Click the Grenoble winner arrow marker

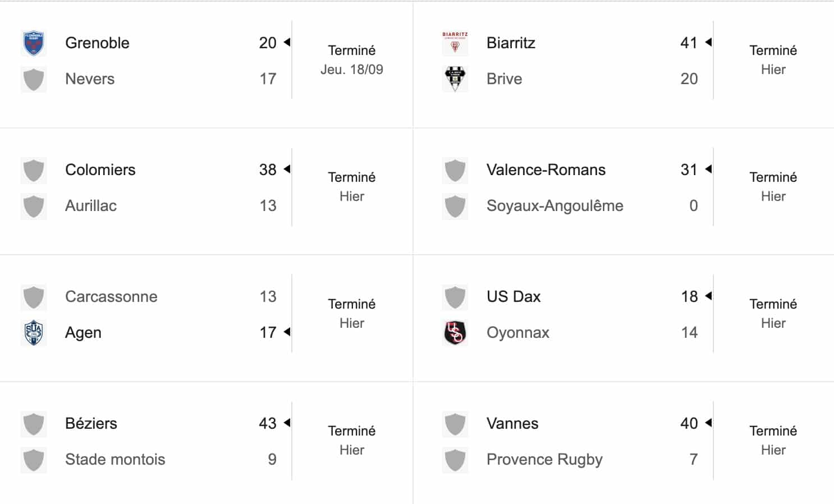(x=287, y=42)
